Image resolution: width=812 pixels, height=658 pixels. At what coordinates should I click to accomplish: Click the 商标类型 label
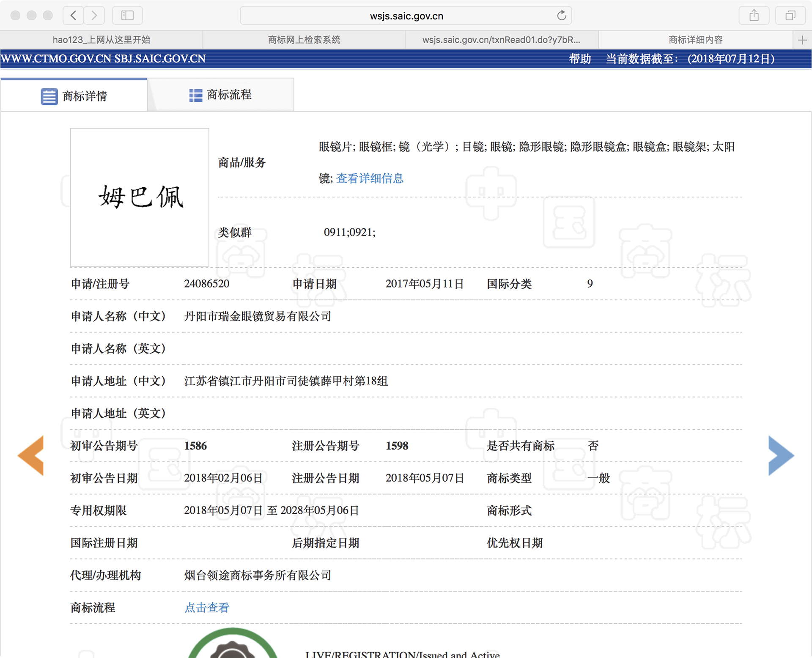click(x=509, y=478)
